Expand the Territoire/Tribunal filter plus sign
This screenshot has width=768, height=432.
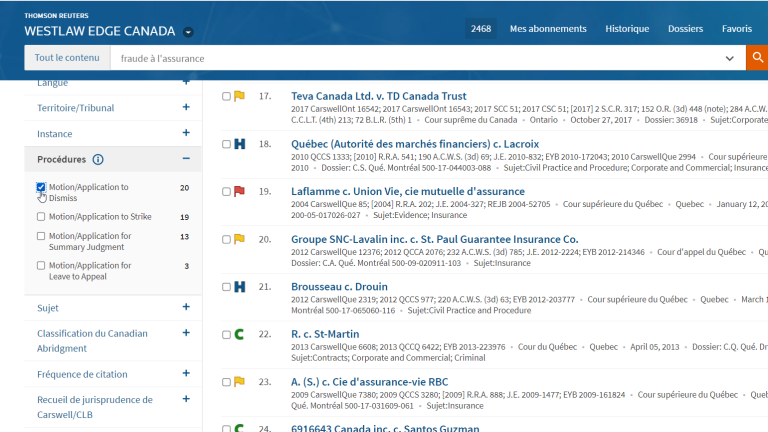tap(186, 107)
